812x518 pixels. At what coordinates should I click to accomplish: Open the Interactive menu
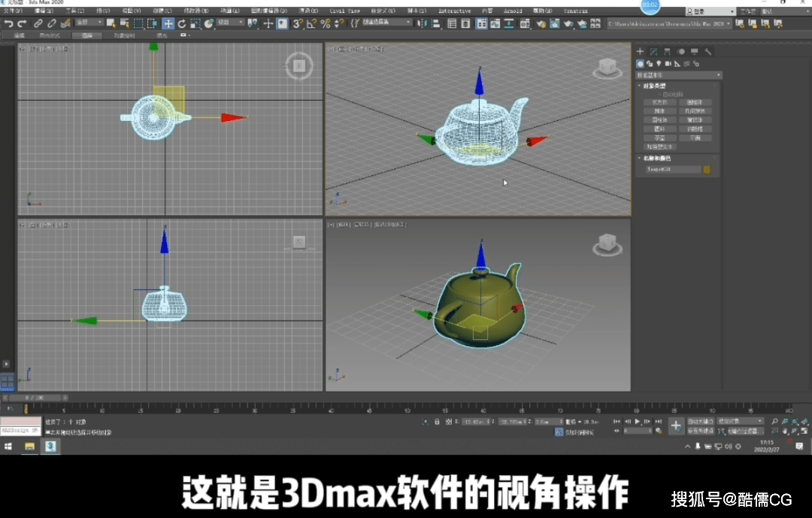[x=454, y=11]
